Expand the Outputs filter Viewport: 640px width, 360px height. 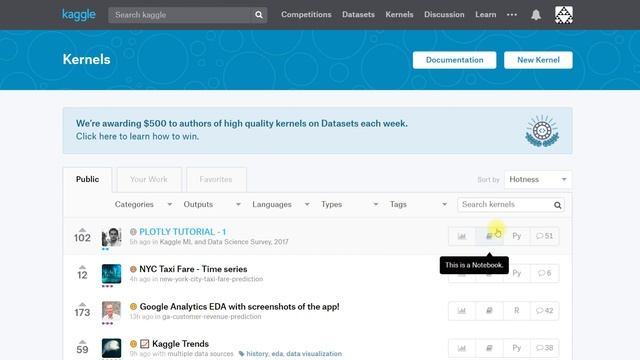pyautogui.click(x=212, y=204)
